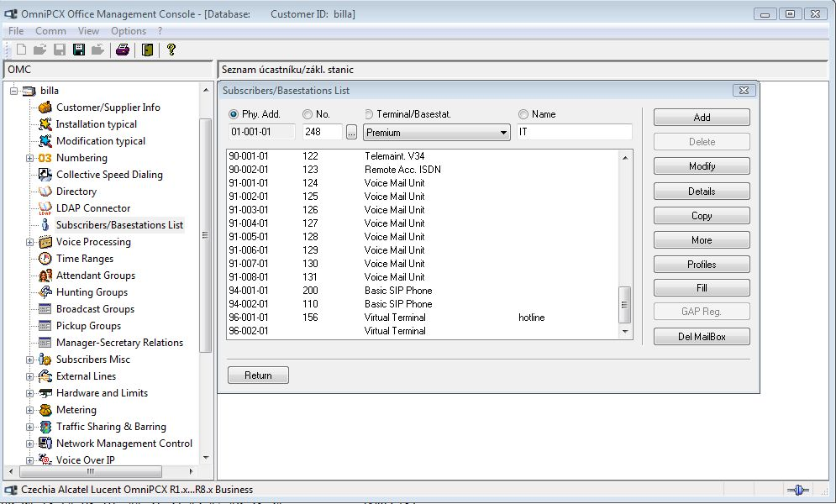This screenshot has height=504, width=836.
Task: Select the No. radio button
Action: point(308,114)
